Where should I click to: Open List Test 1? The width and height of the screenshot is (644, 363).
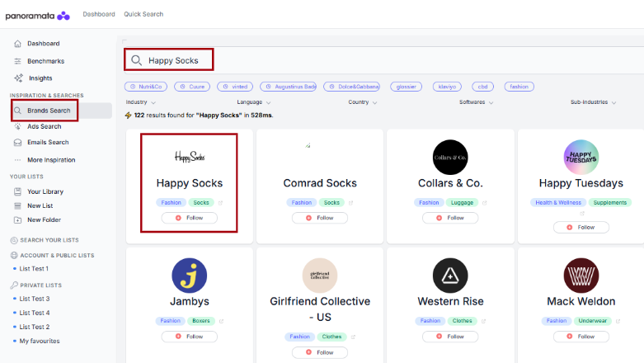[34, 269]
